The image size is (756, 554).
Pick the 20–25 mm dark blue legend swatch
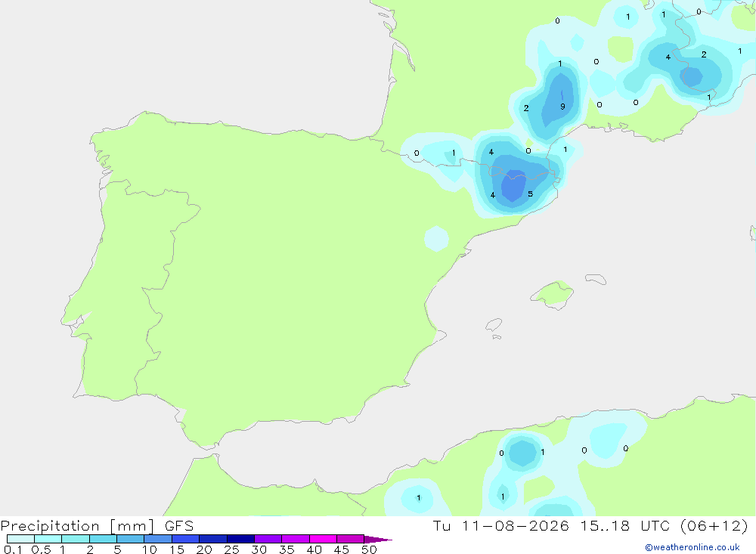click(x=213, y=539)
